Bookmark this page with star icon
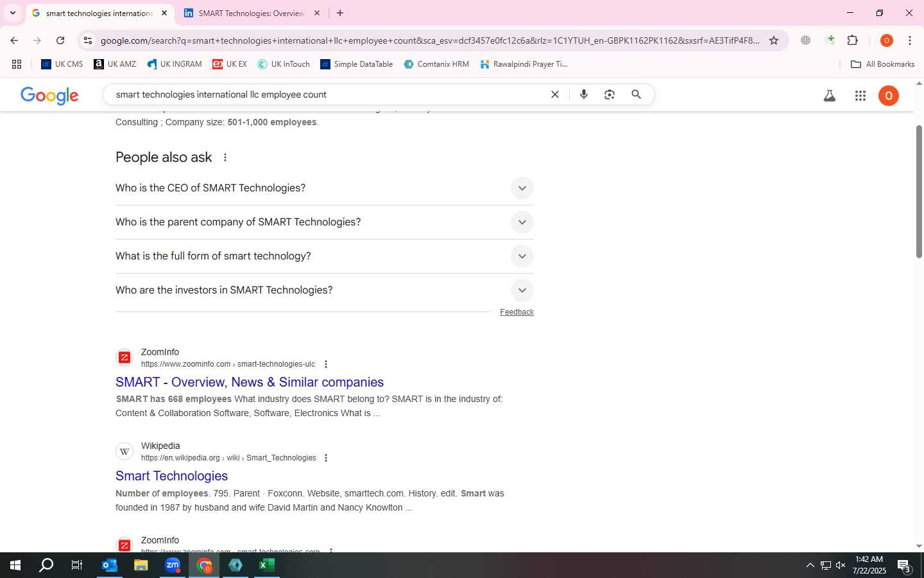 coord(774,40)
